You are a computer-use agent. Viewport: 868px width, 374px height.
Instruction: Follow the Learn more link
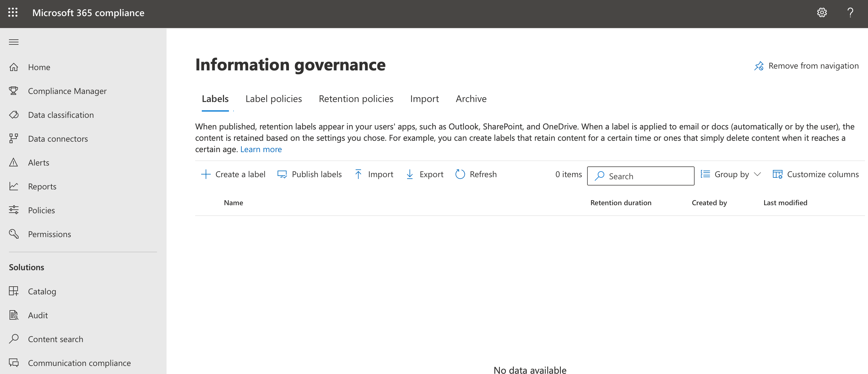click(261, 149)
